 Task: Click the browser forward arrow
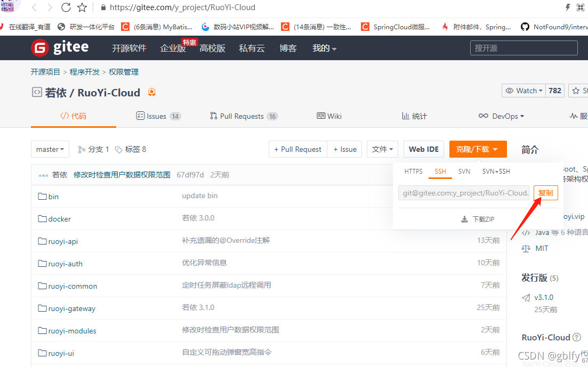tap(50, 7)
